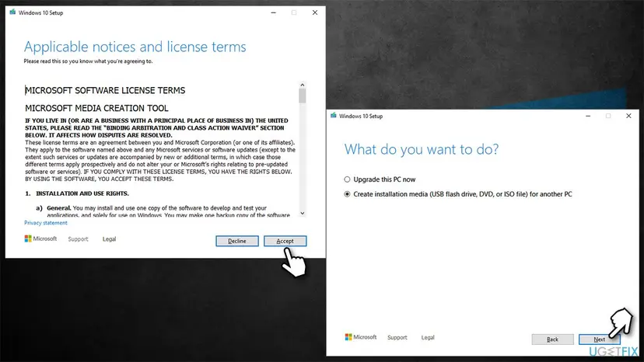Click setup icon in license window title bar

[12, 12]
